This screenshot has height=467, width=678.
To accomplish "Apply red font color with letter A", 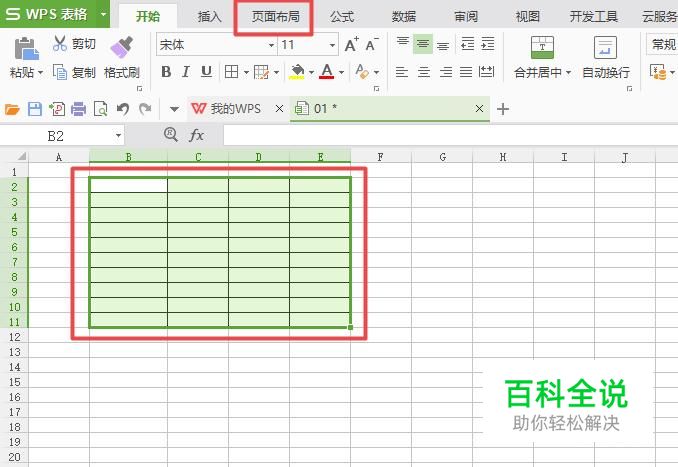I will coord(326,71).
